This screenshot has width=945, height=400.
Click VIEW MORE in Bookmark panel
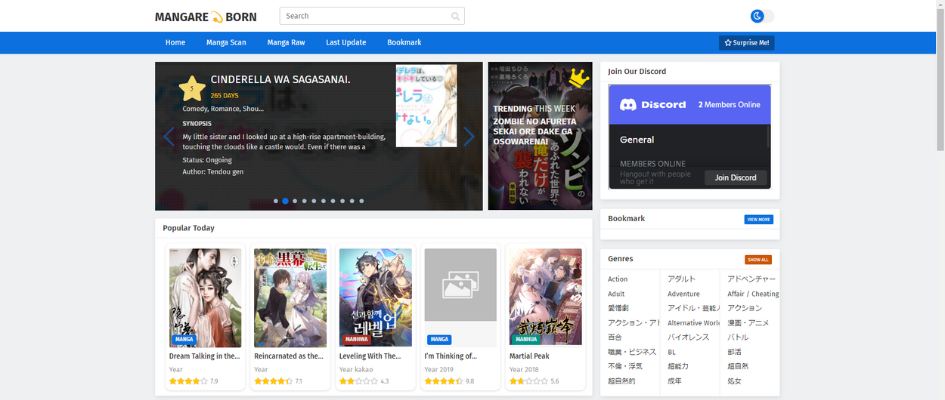(758, 219)
